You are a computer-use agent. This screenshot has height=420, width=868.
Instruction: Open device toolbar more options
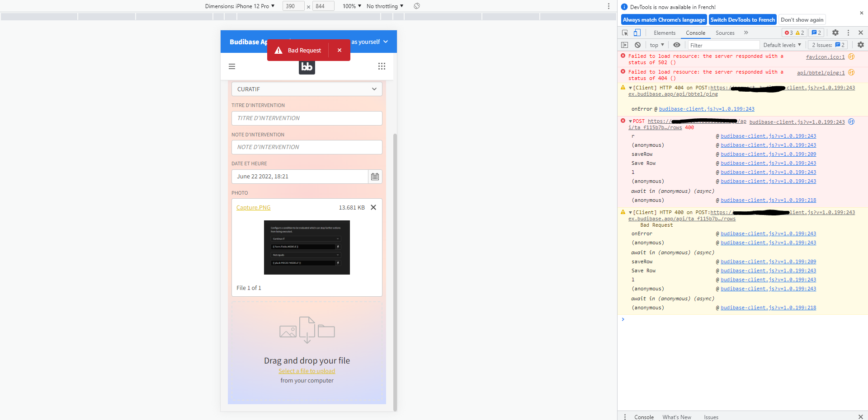609,6
